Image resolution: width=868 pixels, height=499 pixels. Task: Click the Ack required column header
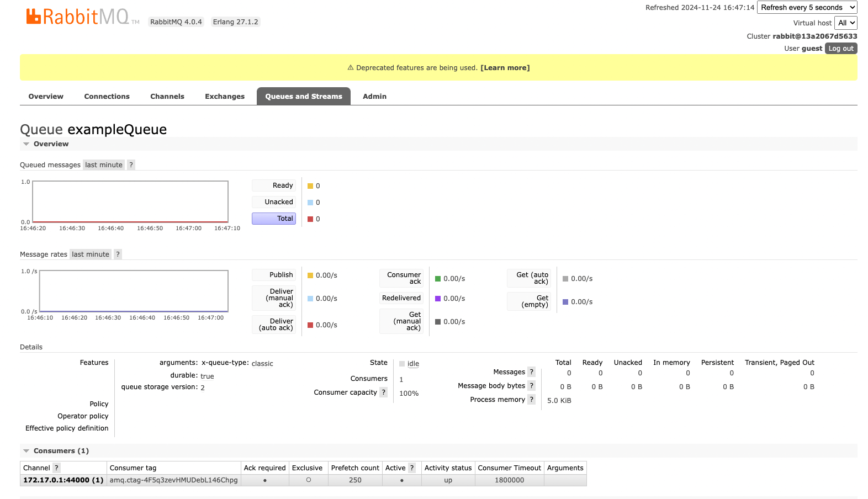(265, 468)
